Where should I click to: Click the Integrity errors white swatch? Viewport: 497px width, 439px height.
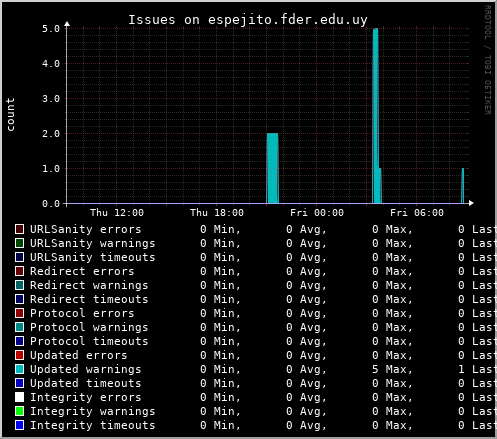[20, 397]
